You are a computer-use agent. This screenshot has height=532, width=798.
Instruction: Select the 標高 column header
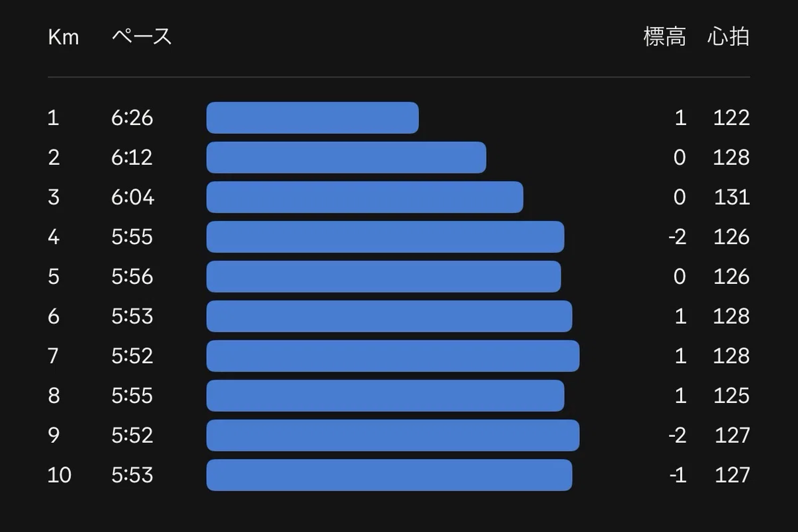coord(664,37)
